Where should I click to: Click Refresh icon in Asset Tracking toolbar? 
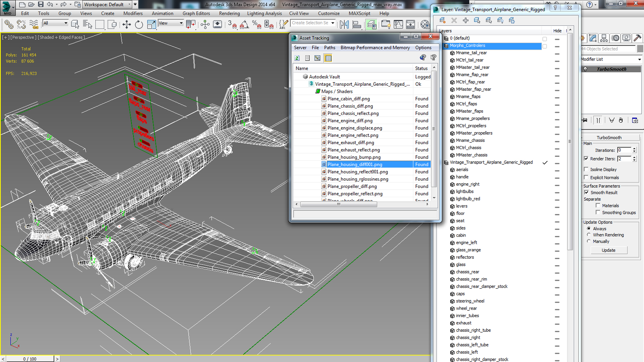tap(297, 58)
